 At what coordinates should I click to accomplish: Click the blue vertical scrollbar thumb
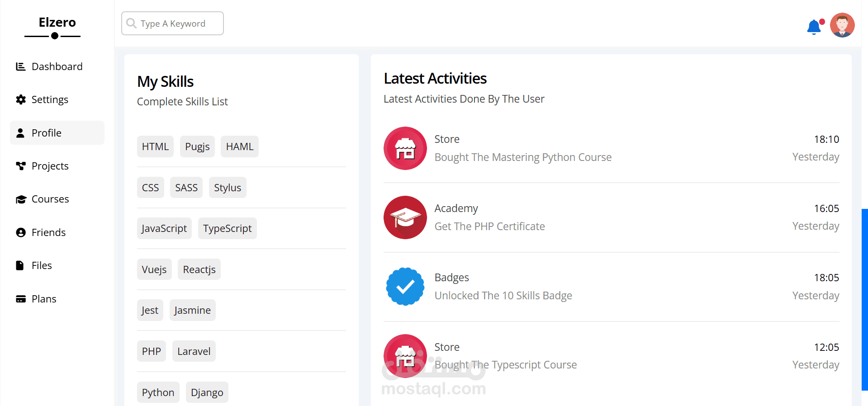(864, 298)
